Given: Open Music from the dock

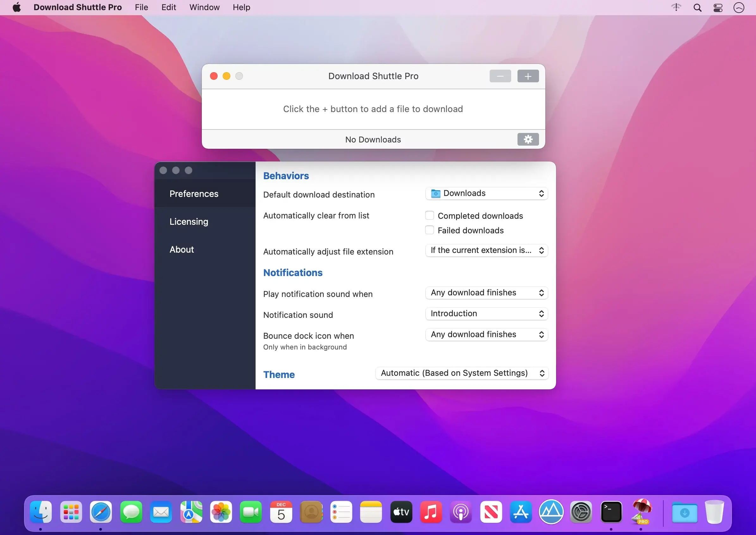Looking at the screenshot, I should click(x=431, y=512).
